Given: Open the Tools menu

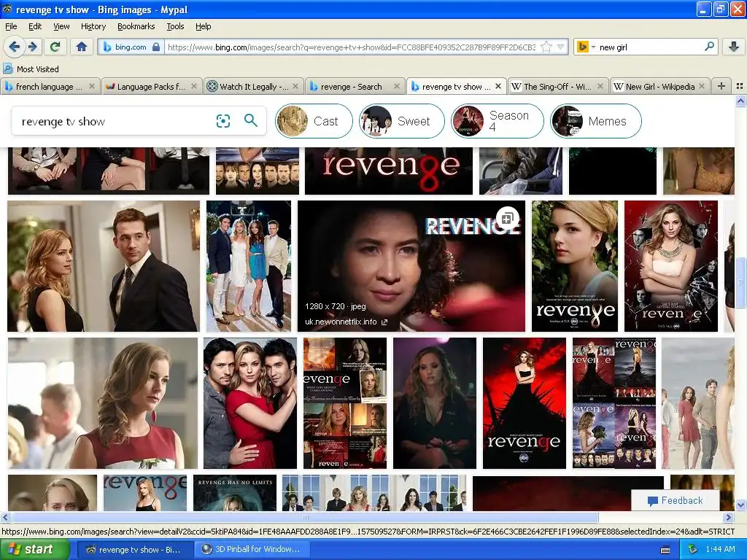Looking at the screenshot, I should (175, 26).
